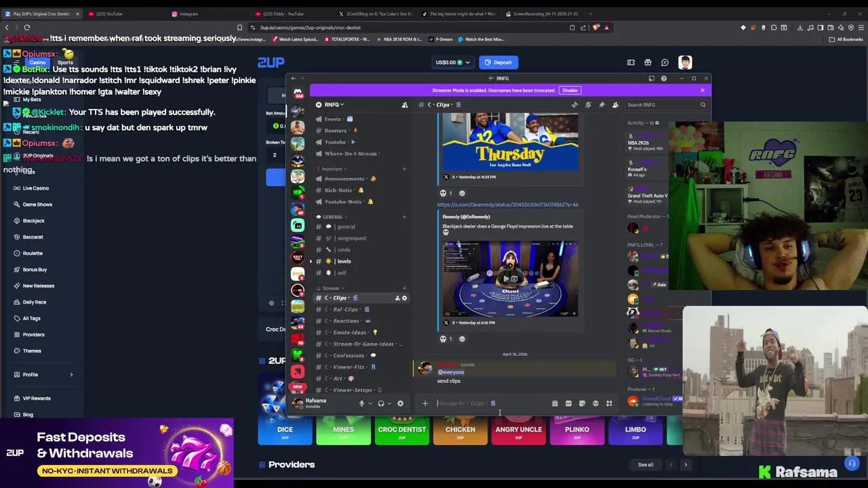Open Roulette in 2UP sidebar

(x=33, y=253)
